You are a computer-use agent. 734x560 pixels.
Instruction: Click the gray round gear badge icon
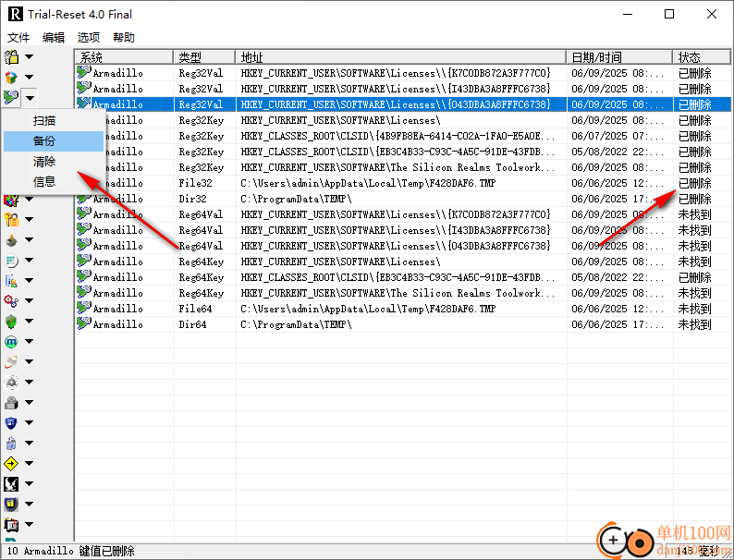[x=11, y=383]
